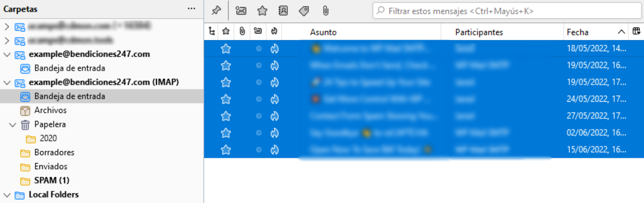Filter messages by tags icon
The image size is (644, 203).
click(x=304, y=11)
